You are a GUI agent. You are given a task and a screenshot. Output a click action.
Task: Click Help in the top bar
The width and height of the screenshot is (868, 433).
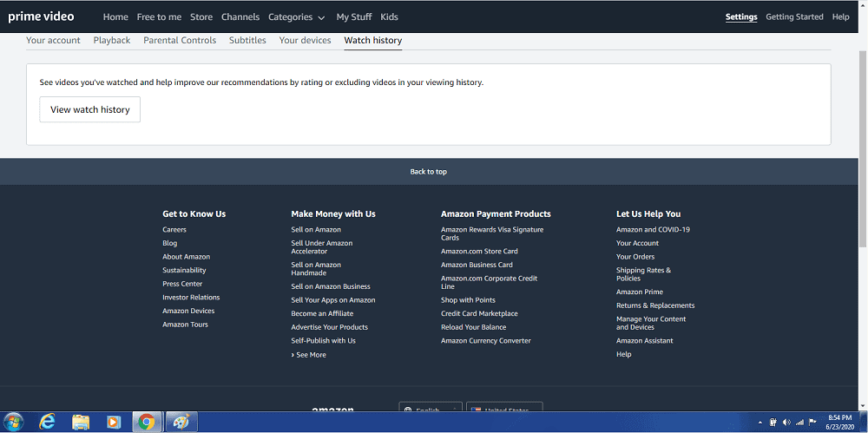[840, 17]
